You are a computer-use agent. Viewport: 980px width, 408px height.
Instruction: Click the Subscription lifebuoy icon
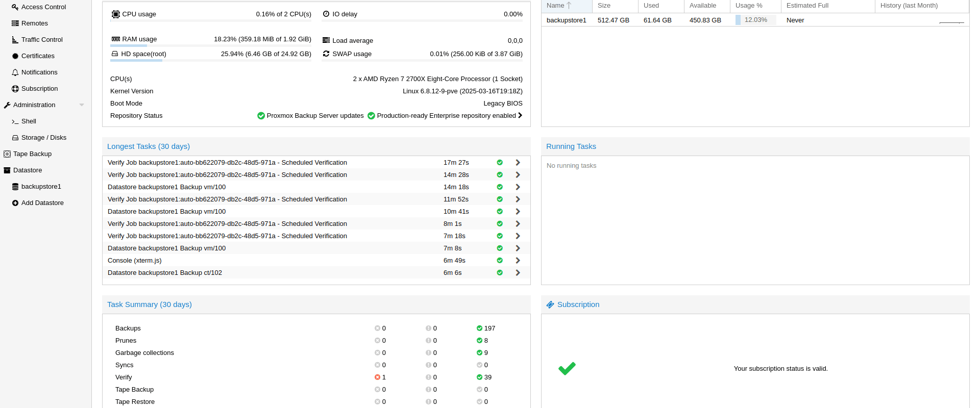(15, 89)
